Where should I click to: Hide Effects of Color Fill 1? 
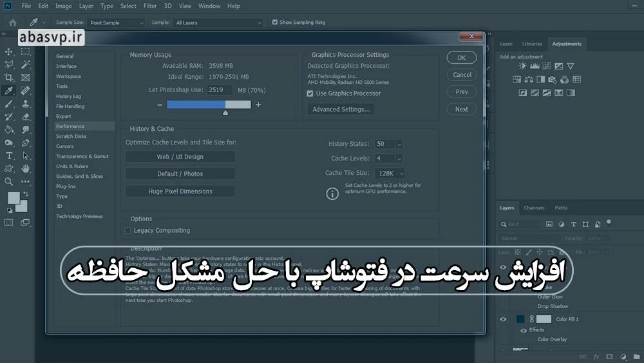click(x=523, y=330)
